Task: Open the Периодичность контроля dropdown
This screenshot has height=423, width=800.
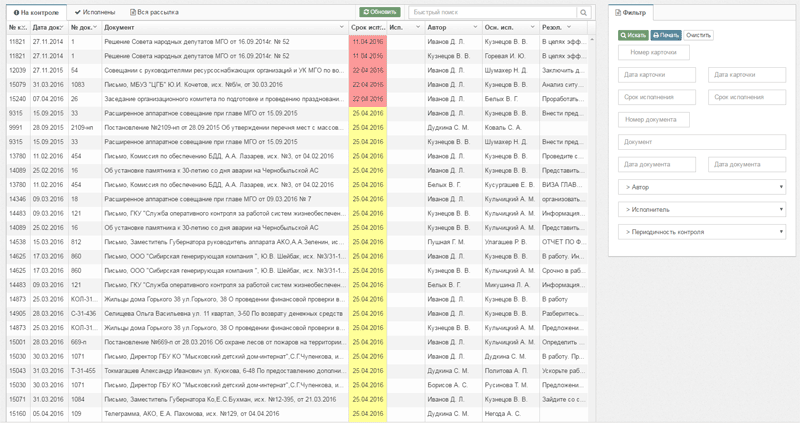Action: 701,232
